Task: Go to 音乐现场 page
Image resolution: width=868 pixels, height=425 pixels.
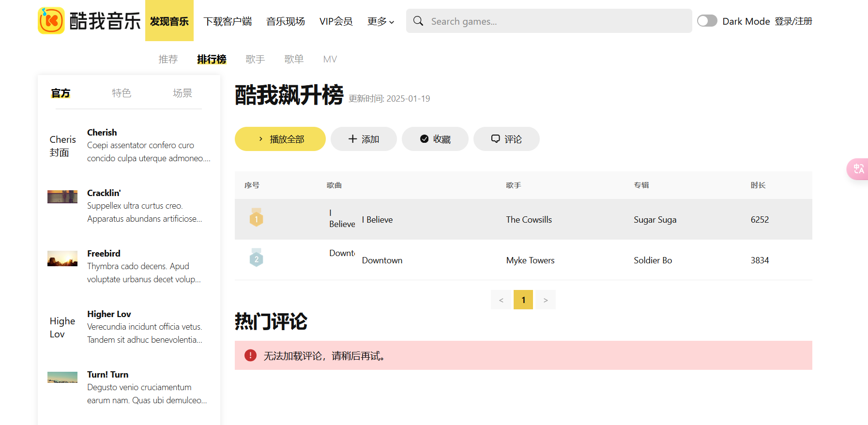Action: (286, 21)
